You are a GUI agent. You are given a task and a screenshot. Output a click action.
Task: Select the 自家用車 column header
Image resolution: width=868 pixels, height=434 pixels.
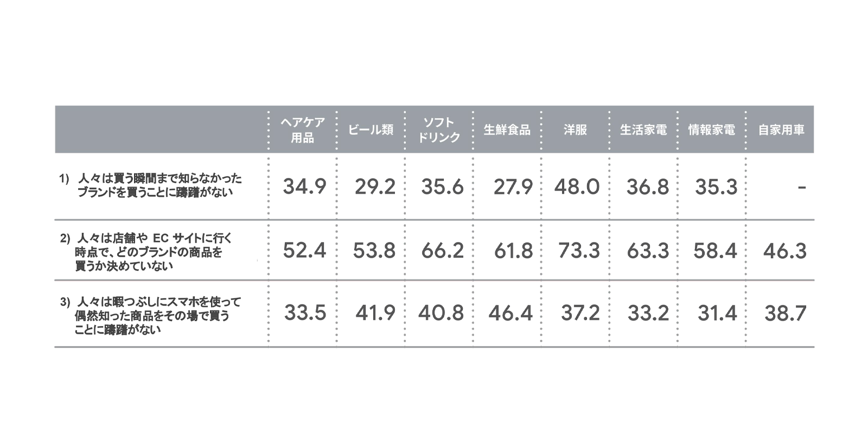(x=781, y=130)
